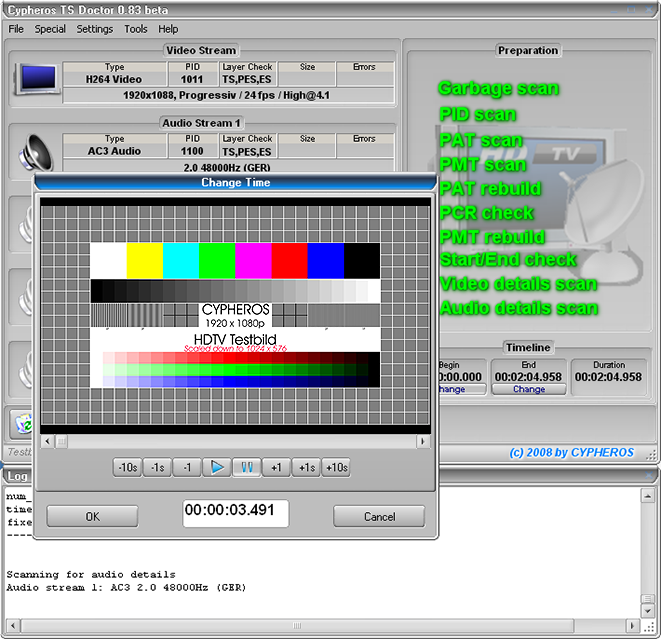The width and height of the screenshot is (661, 639).
Task: Click the Video details scan step
Action: click(x=519, y=284)
